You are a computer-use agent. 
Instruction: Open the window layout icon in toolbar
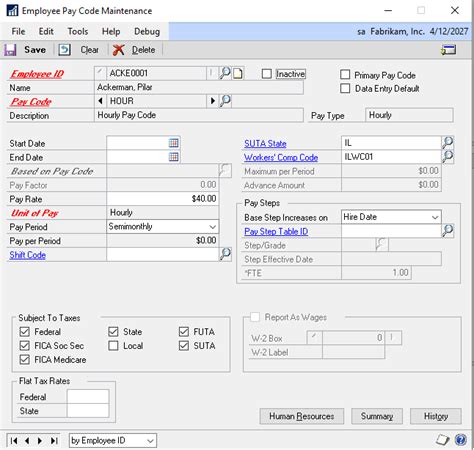(449, 50)
